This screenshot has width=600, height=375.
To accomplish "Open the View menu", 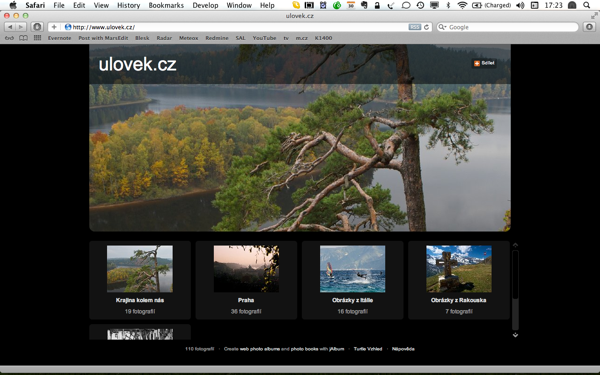I will tap(101, 5).
